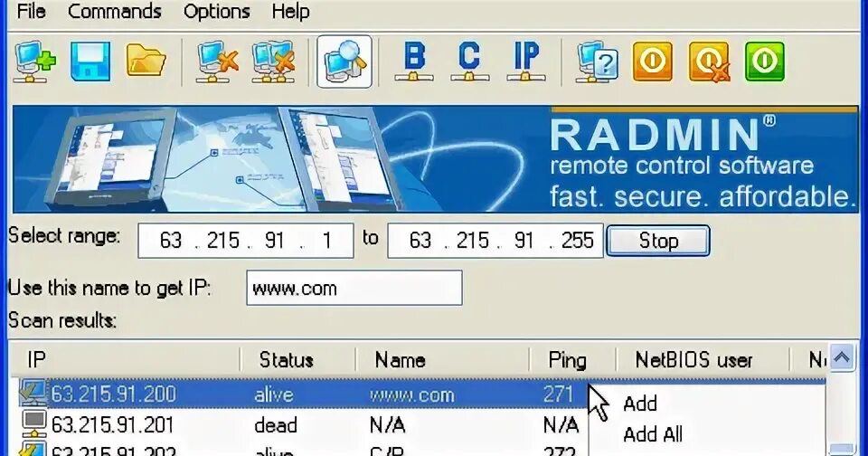Click the range start IP field
This screenshot has width=868, height=456.
(x=246, y=241)
